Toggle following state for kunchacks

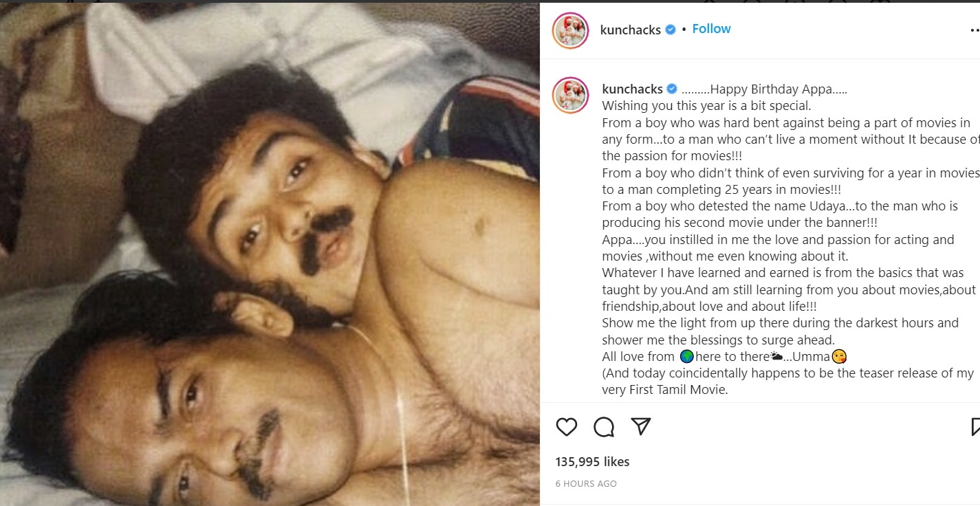tap(711, 28)
